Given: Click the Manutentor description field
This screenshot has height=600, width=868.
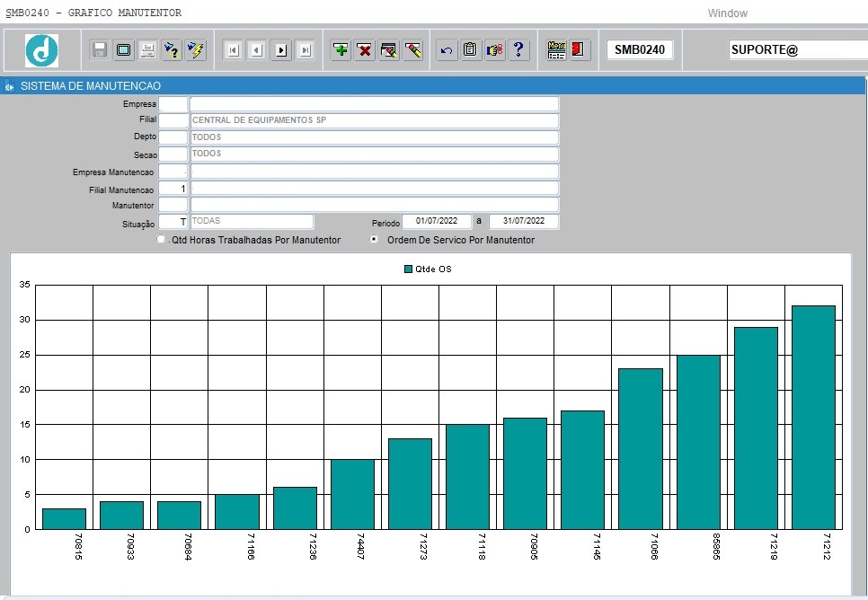Looking at the screenshot, I should (x=374, y=205).
